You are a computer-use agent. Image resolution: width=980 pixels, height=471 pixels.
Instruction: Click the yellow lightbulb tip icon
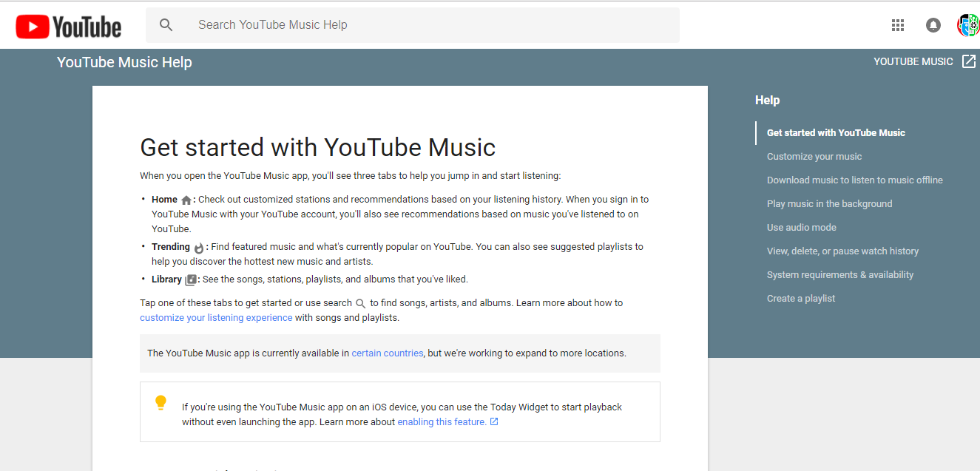[x=160, y=403]
